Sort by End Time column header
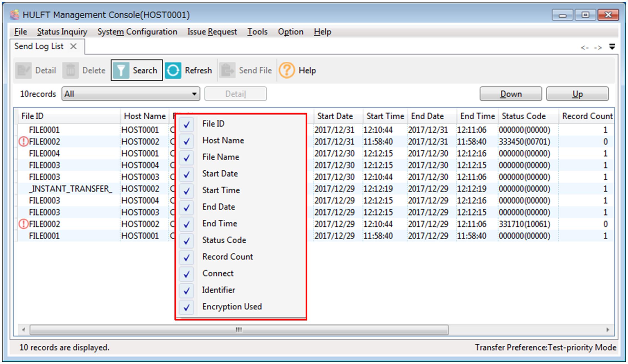This screenshot has width=628, height=364. [477, 116]
